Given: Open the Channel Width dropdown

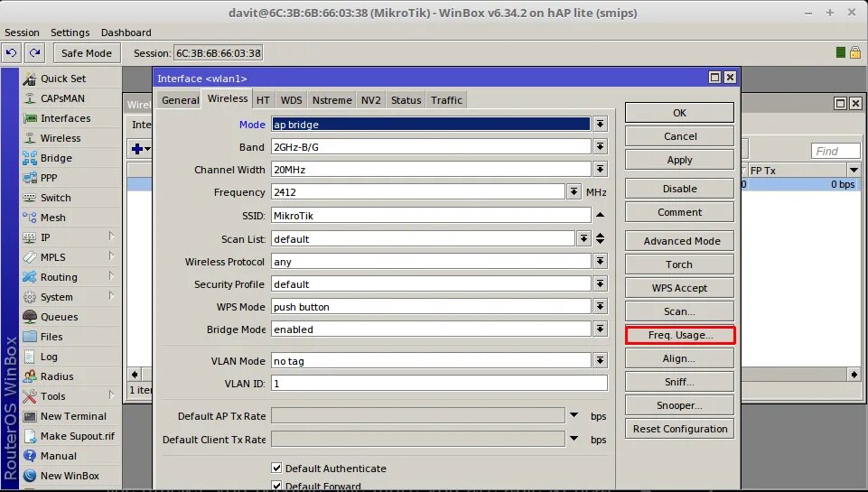Looking at the screenshot, I should [600, 170].
